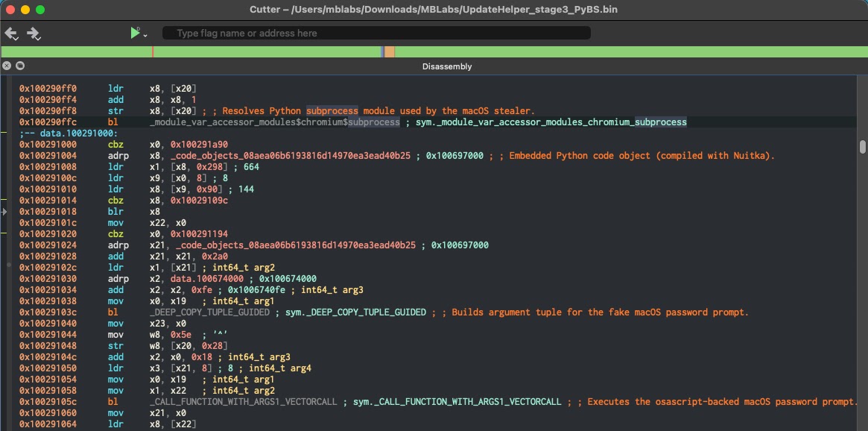Screen dimensions: 868x431
Task: Open the back-arrow seek history chevron
Action: (16, 37)
